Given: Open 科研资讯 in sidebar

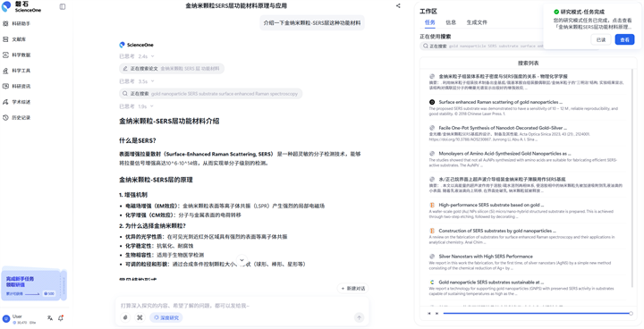Looking at the screenshot, I should click(16, 86).
